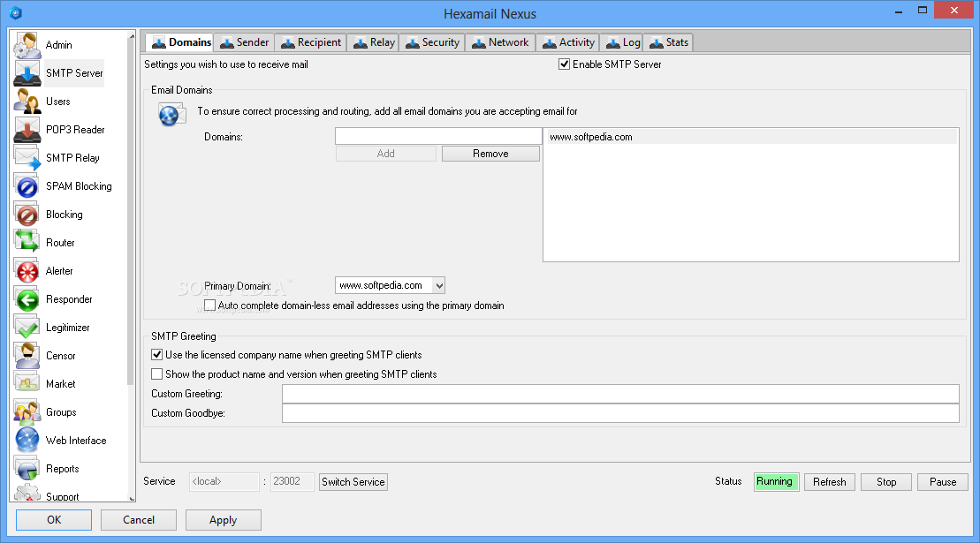Screen dimensions: 980x543
Task: Open the Support sidebar icon
Action: 27,493
